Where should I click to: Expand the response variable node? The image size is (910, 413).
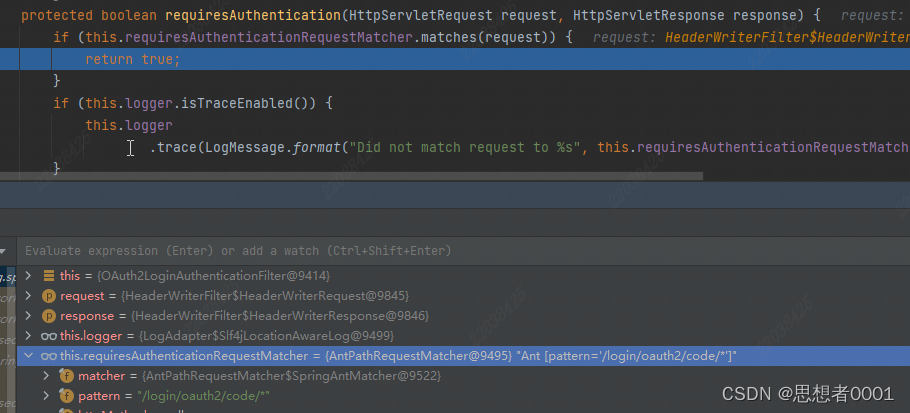coord(28,315)
